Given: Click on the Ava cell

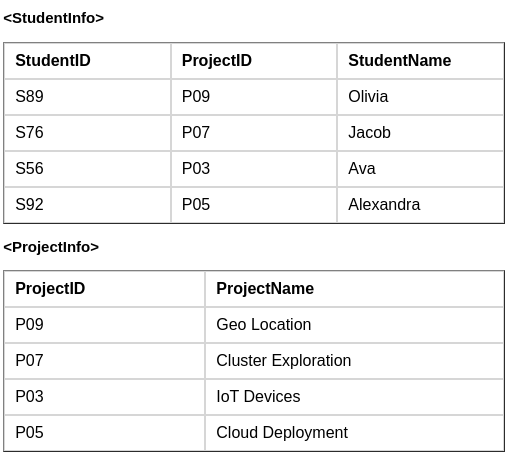Looking at the screenshot, I should [x=420, y=169].
